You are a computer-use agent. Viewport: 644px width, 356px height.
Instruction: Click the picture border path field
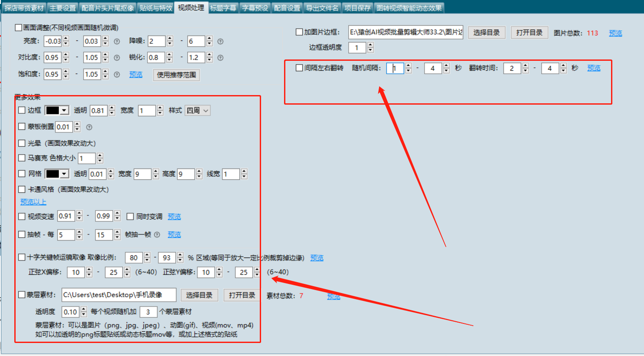[x=405, y=32]
